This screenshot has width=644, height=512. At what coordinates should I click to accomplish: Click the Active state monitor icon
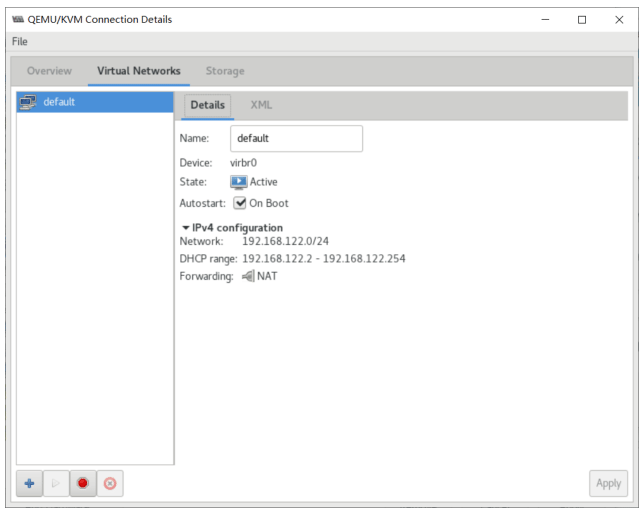(x=239, y=182)
